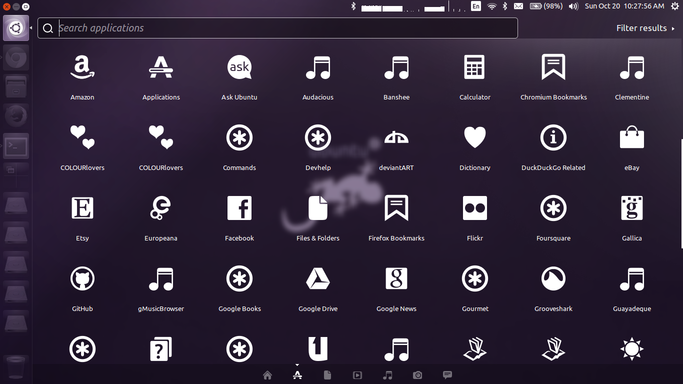This screenshot has width=683, height=384.
Task: Switch to the Files lens tab
Action: pyautogui.click(x=328, y=375)
